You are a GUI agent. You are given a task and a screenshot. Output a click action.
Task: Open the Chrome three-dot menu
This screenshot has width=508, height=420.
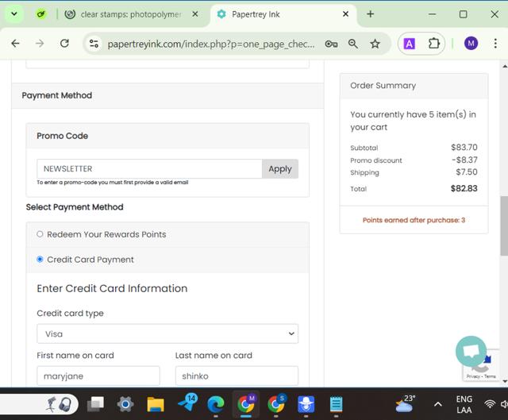(x=495, y=44)
